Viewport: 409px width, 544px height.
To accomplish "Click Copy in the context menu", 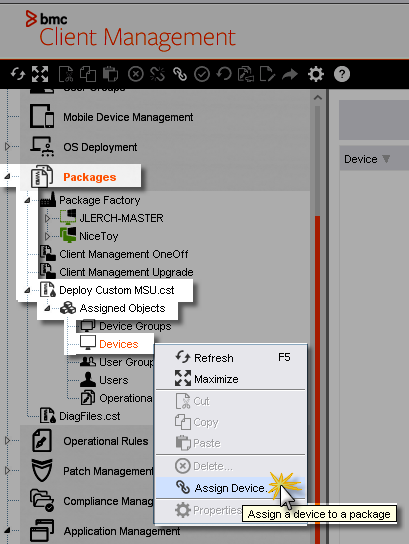I will (x=230, y=422).
